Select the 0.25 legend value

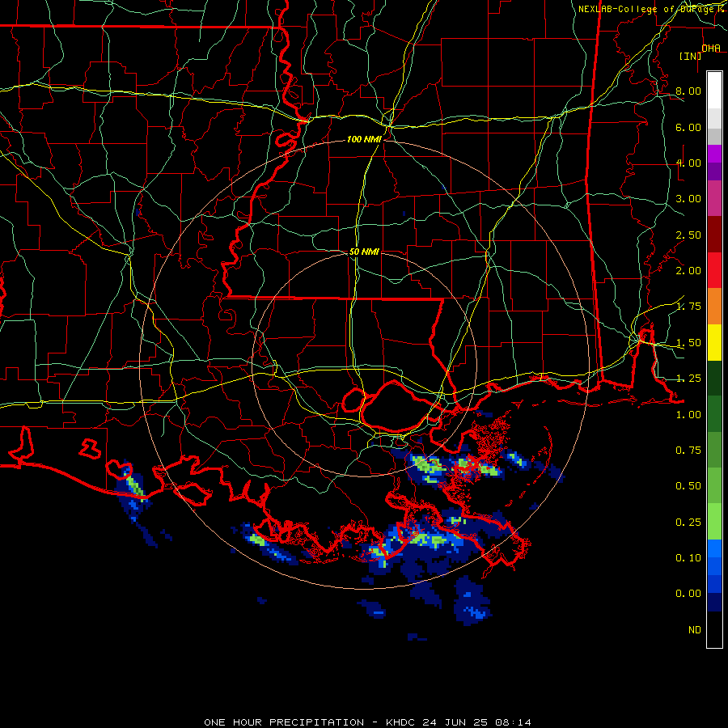(688, 523)
